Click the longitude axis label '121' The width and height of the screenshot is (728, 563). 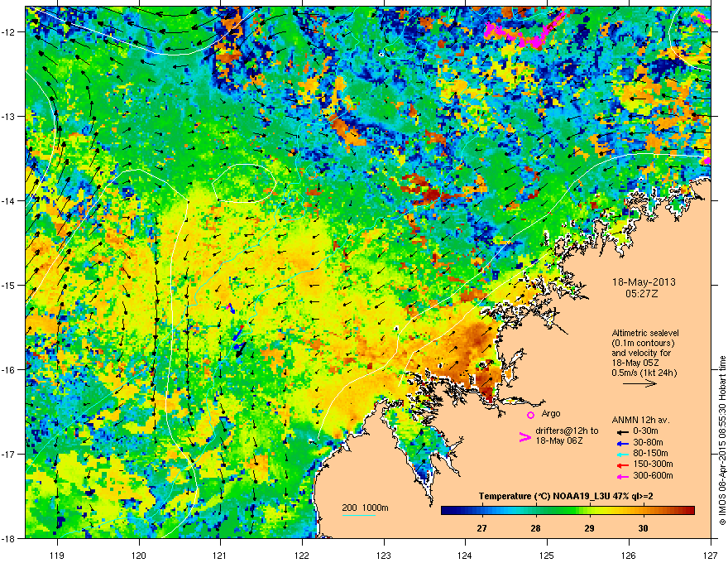point(220,555)
